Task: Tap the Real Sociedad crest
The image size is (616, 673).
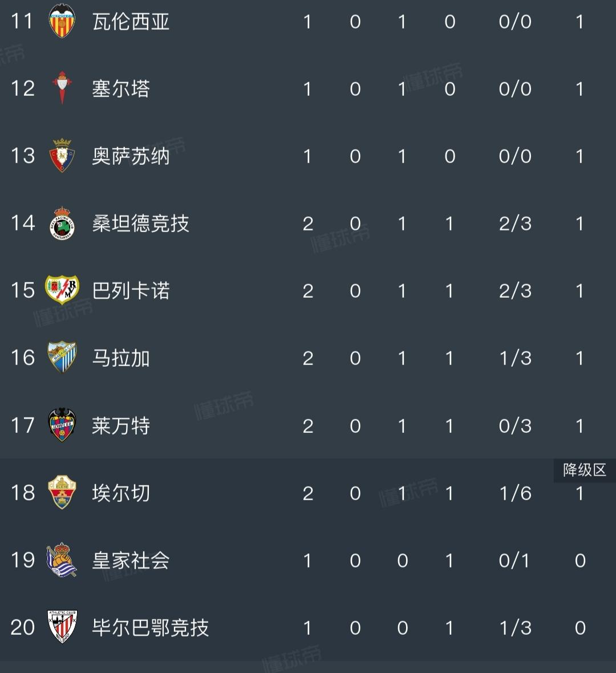Action: 62,560
